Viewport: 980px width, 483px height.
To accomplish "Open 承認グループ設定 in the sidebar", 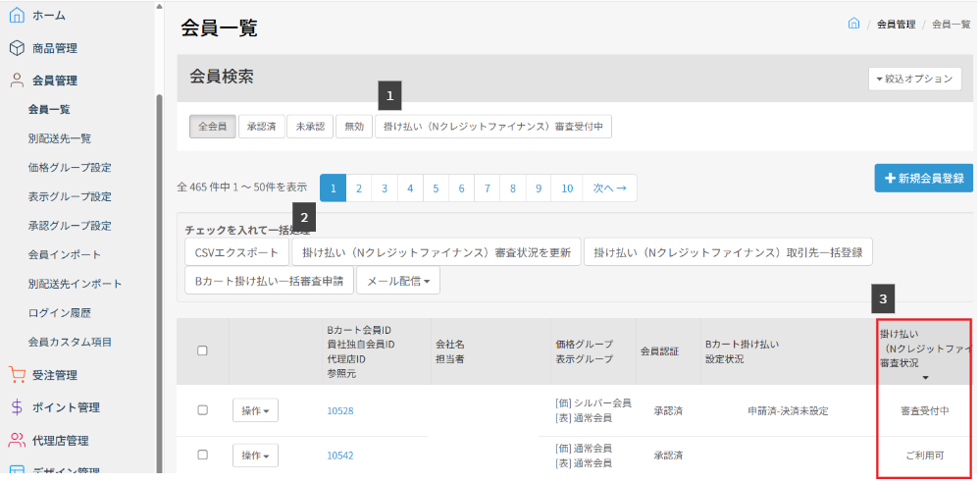I will (x=70, y=226).
